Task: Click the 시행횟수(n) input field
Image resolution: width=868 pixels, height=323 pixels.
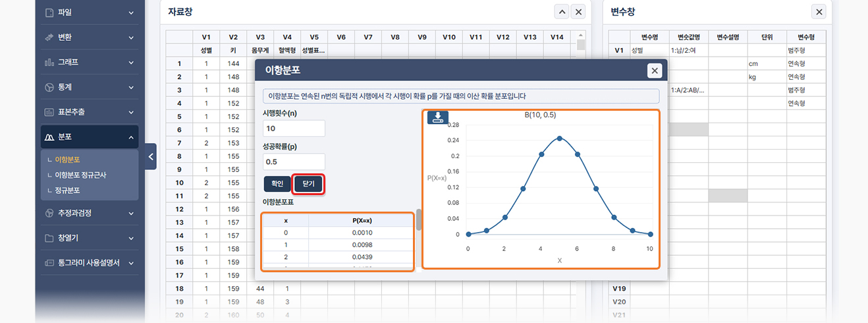Action: [x=294, y=129]
